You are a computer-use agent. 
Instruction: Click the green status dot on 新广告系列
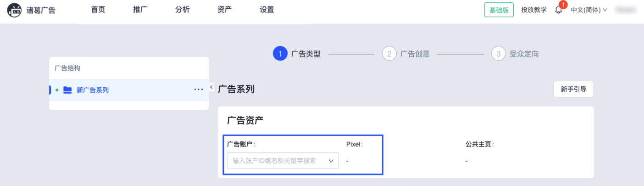[x=57, y=90]
